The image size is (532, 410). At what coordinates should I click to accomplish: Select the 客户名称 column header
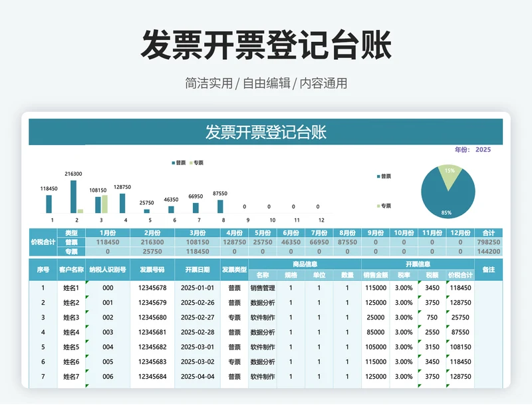point(71,270)
